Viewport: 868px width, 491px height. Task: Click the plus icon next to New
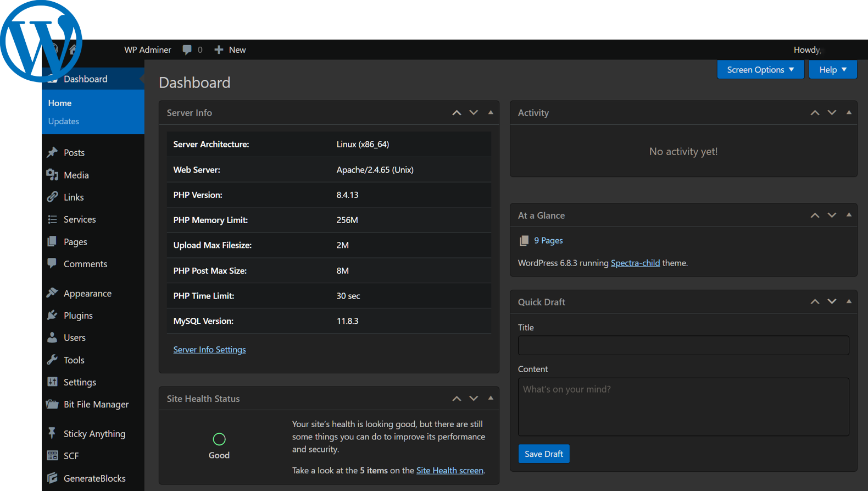point(219,49)
